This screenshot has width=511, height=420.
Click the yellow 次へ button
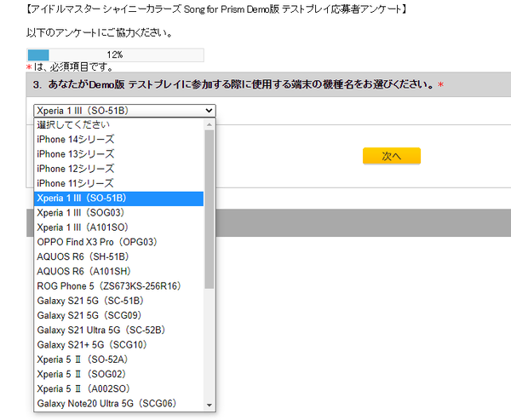click(x=392, y=156)
